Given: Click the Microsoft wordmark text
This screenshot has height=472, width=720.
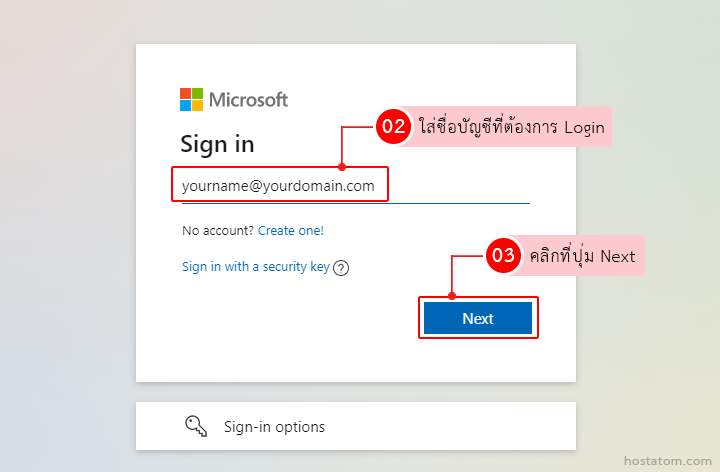Looking at the screenshot, I should coord(248,99).
